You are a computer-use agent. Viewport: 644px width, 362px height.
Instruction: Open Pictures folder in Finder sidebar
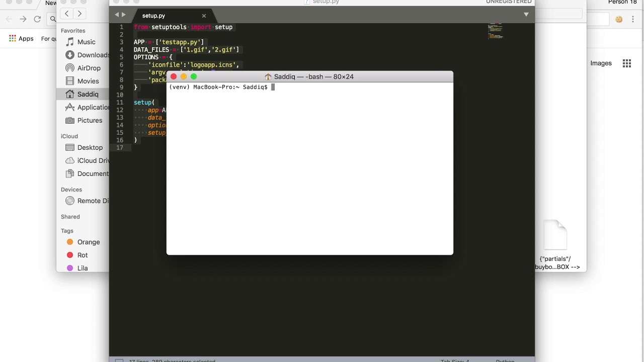(83, 120)
